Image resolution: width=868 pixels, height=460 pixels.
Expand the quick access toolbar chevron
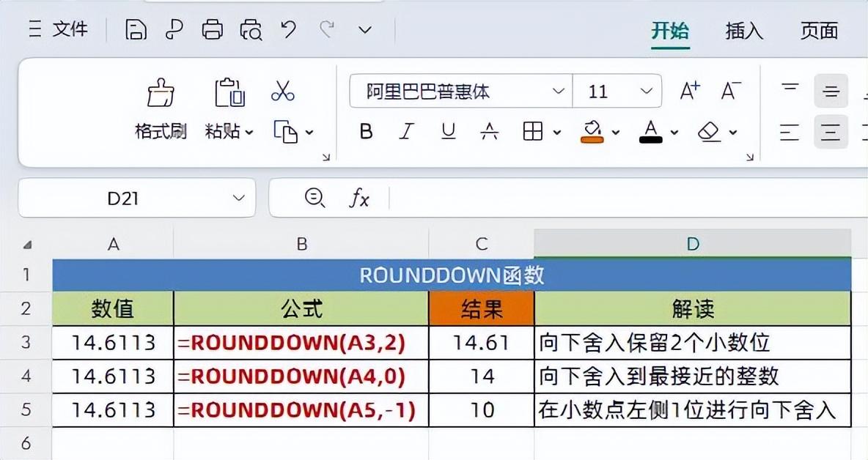tap(365, 30)
